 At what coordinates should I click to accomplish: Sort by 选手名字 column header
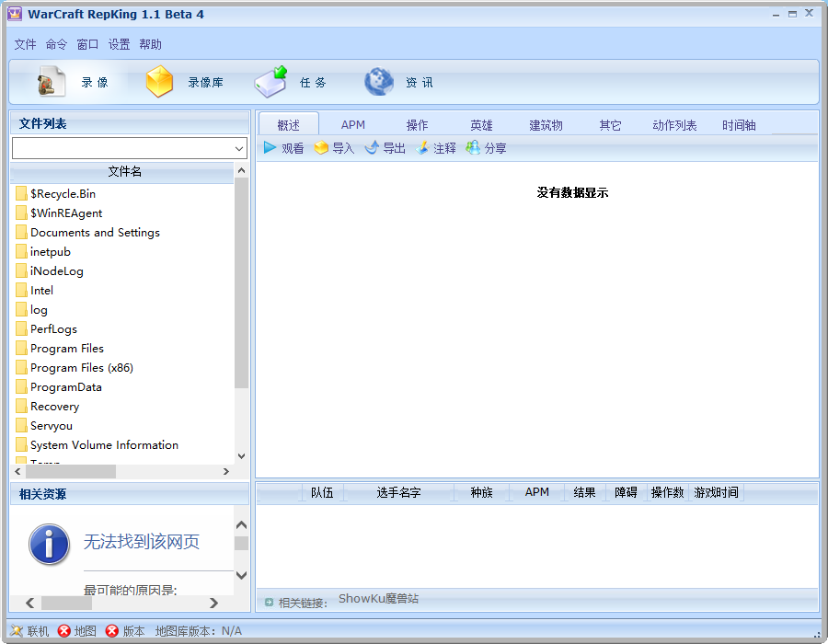click(398, 493)
